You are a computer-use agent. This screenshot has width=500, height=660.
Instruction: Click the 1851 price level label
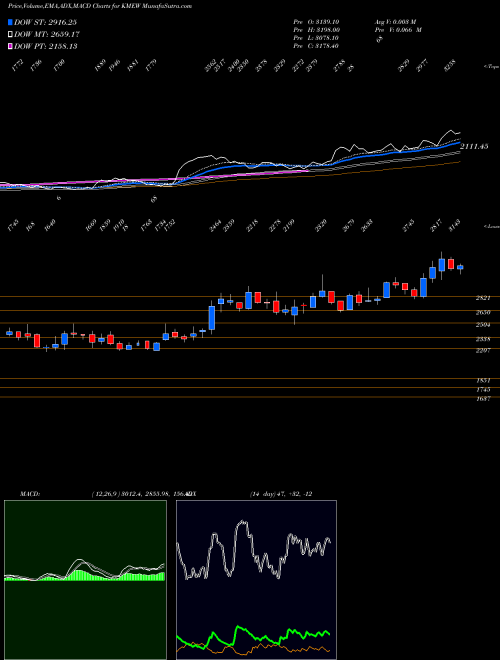(483, 380)
